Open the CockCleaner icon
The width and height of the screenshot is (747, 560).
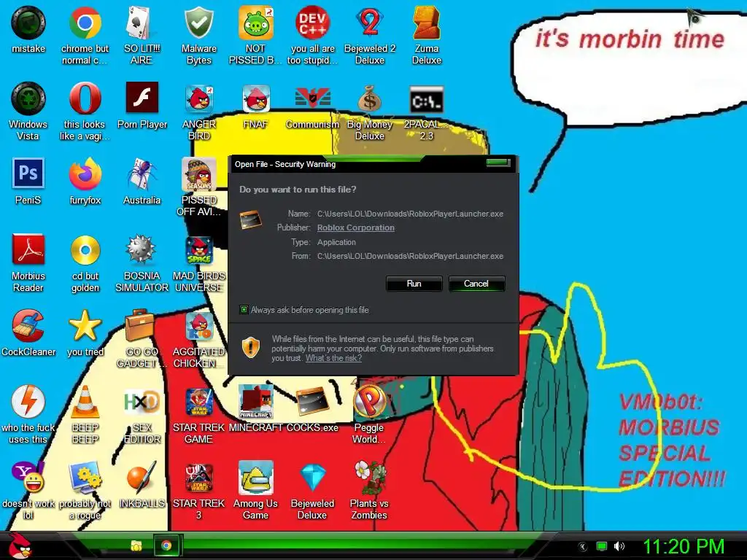click(x=28, y=326)
